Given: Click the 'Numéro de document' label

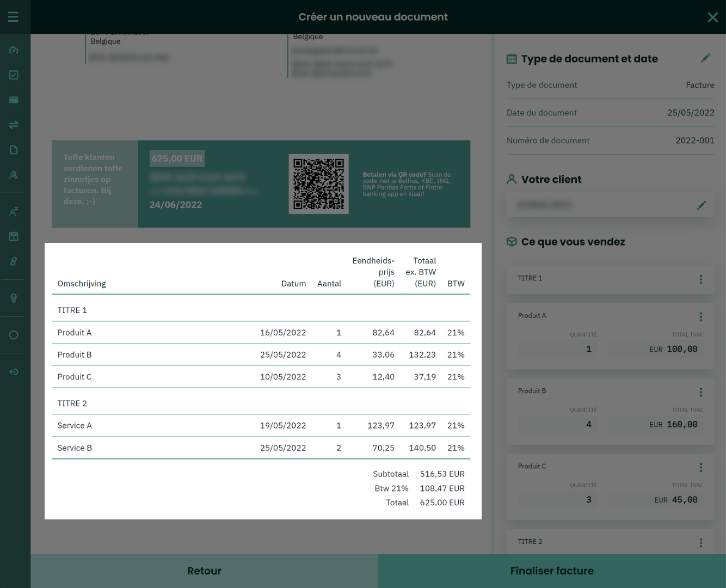Looking at the screenshot, I should (548, 140).
